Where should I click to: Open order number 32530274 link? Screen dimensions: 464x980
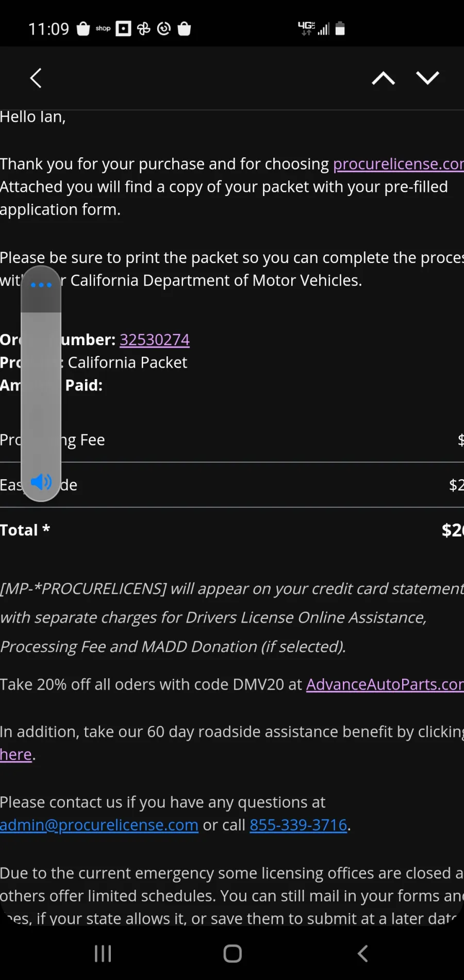point(155,340)
